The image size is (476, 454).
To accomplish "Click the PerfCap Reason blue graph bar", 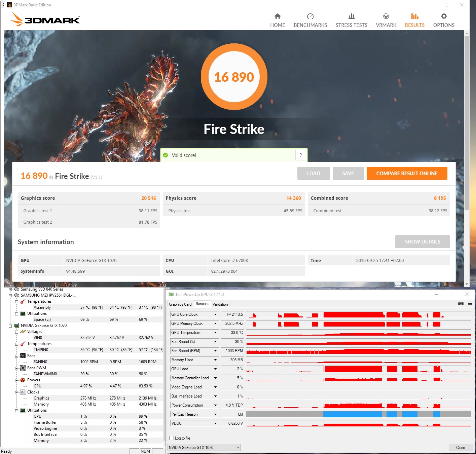I will coord(353,414).
